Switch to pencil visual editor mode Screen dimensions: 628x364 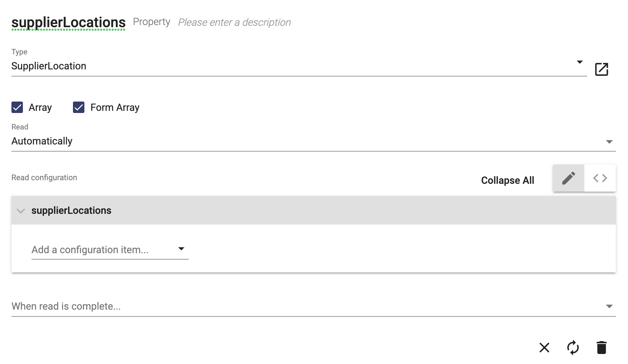coord(569,178)
